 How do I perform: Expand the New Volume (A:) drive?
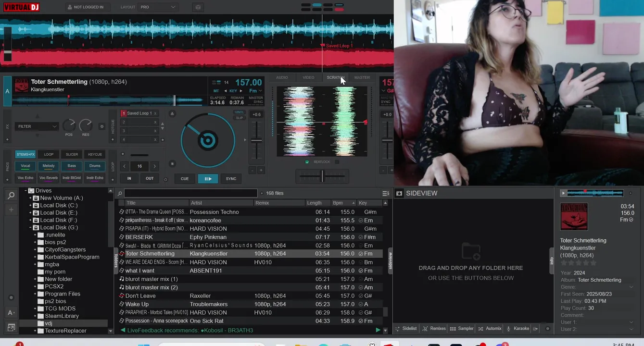point(30,198)
